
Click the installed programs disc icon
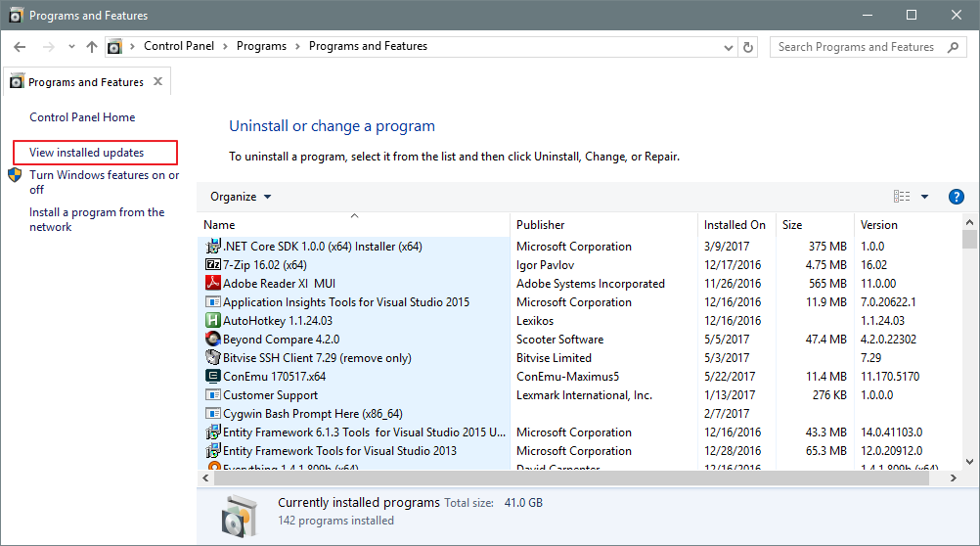tap(239, 516)
